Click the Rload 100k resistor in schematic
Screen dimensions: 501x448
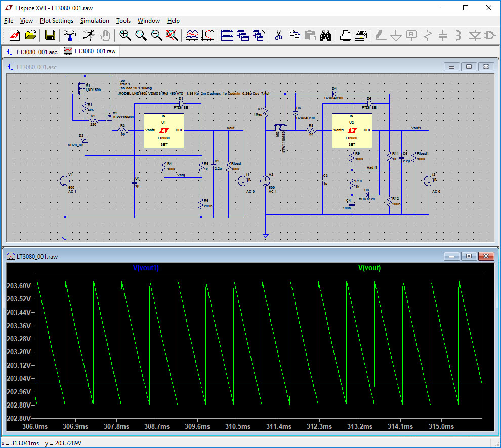[228, 166]
